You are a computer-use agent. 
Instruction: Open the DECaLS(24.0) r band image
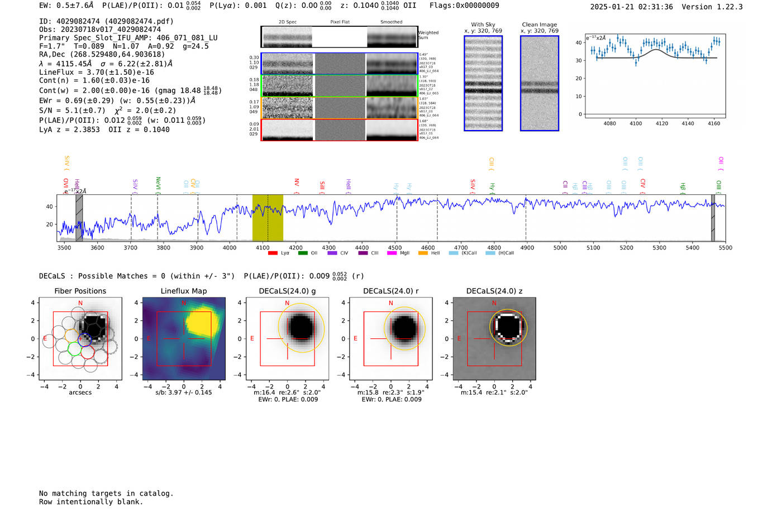pyautogui.click(x=391, y=339)
